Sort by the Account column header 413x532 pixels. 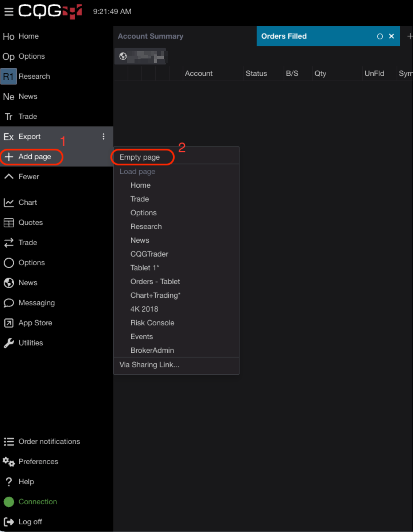199,74
